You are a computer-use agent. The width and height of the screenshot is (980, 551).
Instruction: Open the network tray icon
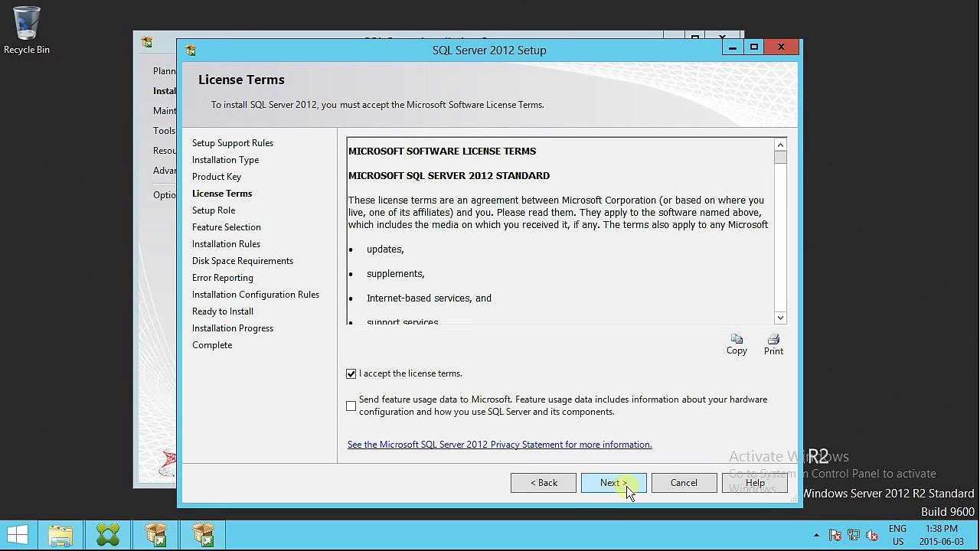pyautogui.click(x=853, y=536)
